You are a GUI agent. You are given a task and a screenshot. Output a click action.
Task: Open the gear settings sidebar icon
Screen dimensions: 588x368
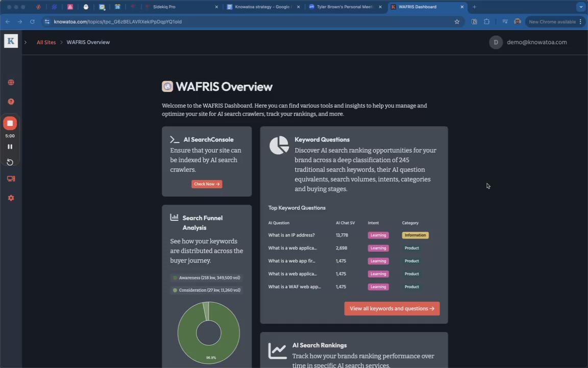click(11, 198)
